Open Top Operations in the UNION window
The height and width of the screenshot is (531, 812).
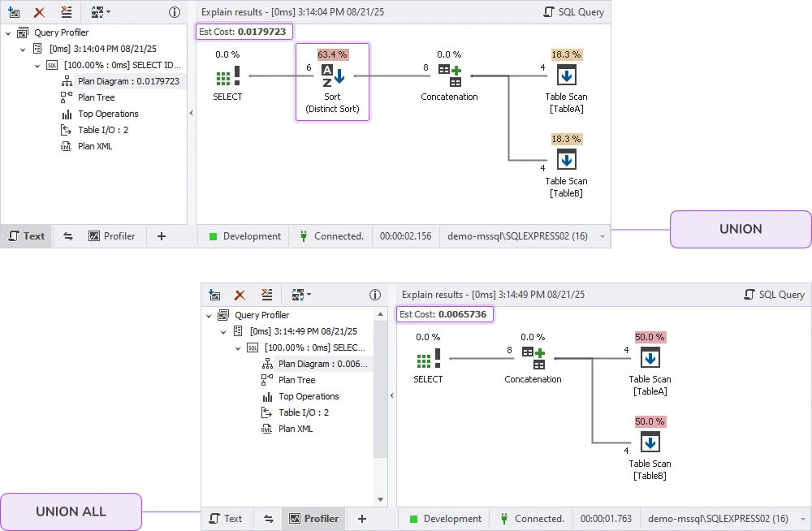100,114
